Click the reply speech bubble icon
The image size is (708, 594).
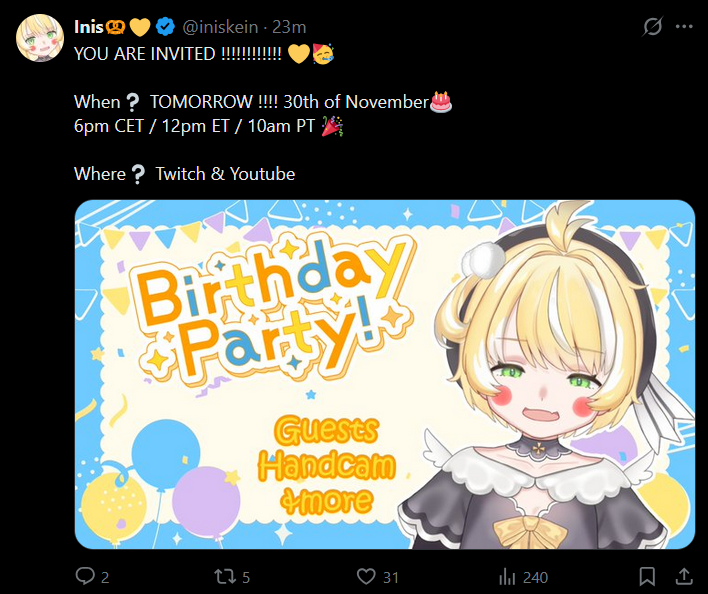[x=85, y=576]
